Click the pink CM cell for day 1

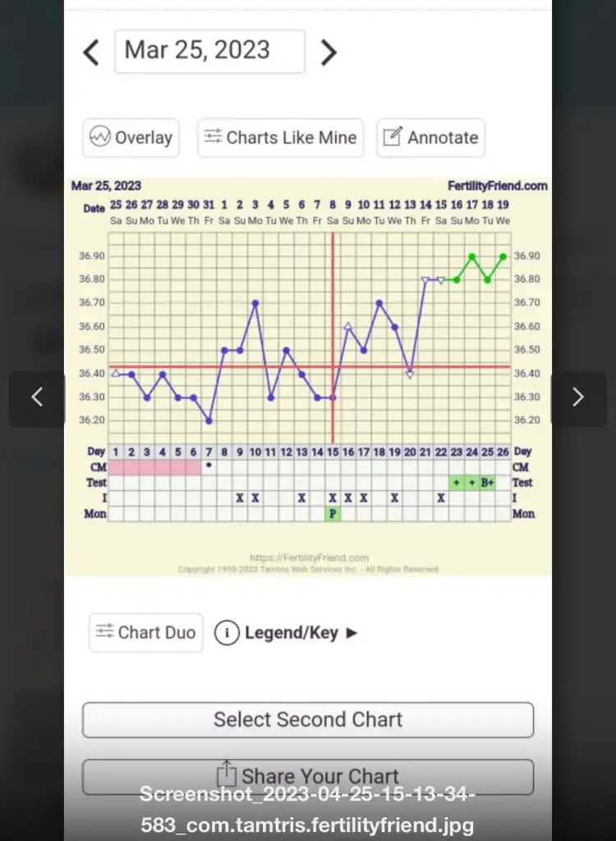(116, 467)
